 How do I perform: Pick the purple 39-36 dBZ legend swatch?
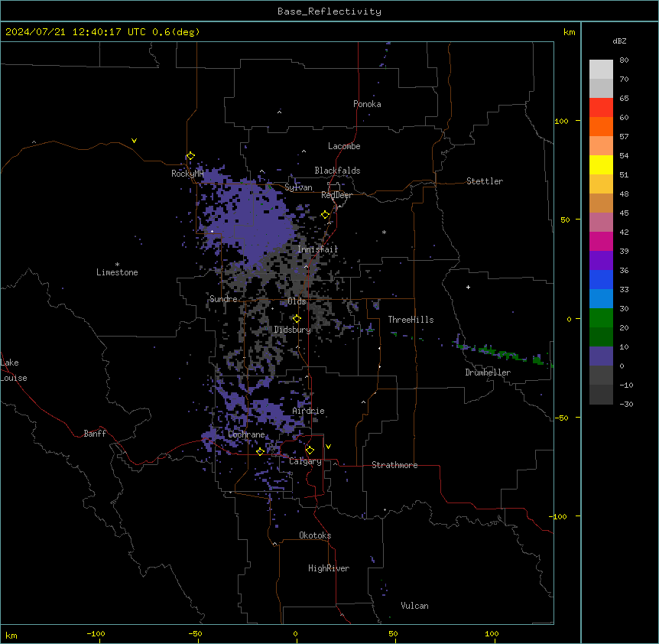[x=601, y=261]
